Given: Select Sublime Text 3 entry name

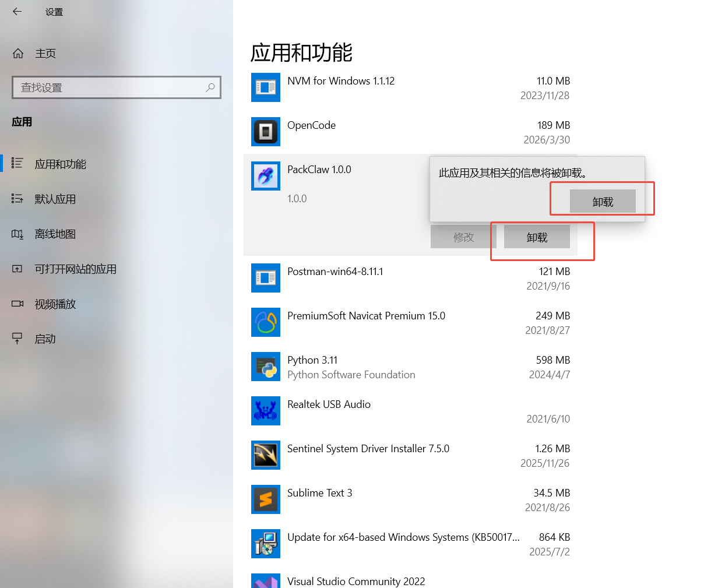Looking at the screenshot, I should tap(320, 493).
